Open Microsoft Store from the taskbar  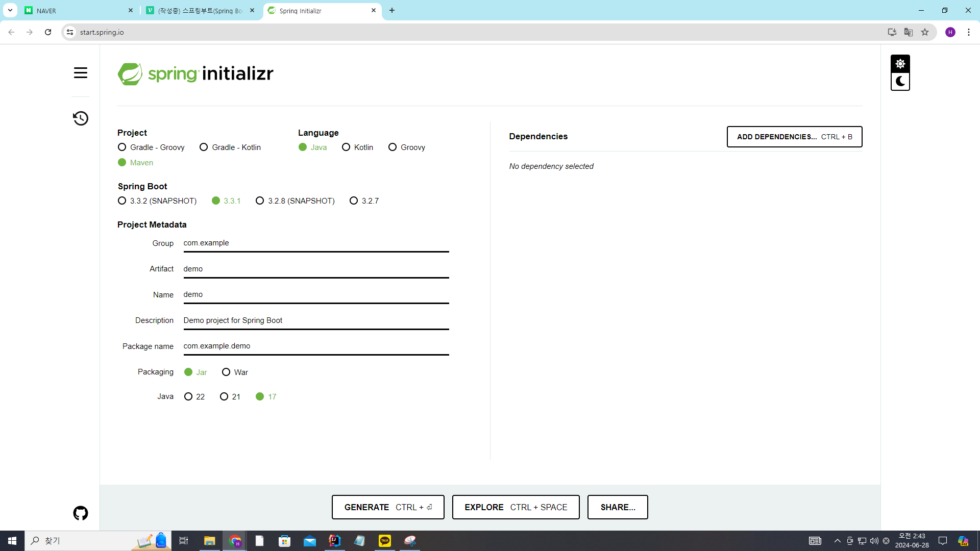pos(285,541)
